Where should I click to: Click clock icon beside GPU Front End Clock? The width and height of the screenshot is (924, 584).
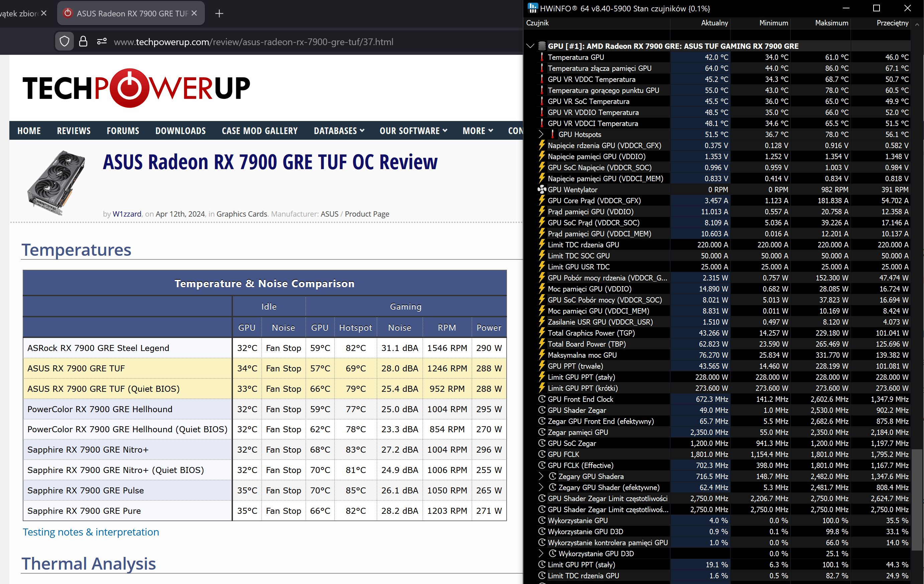click(541, 399)
